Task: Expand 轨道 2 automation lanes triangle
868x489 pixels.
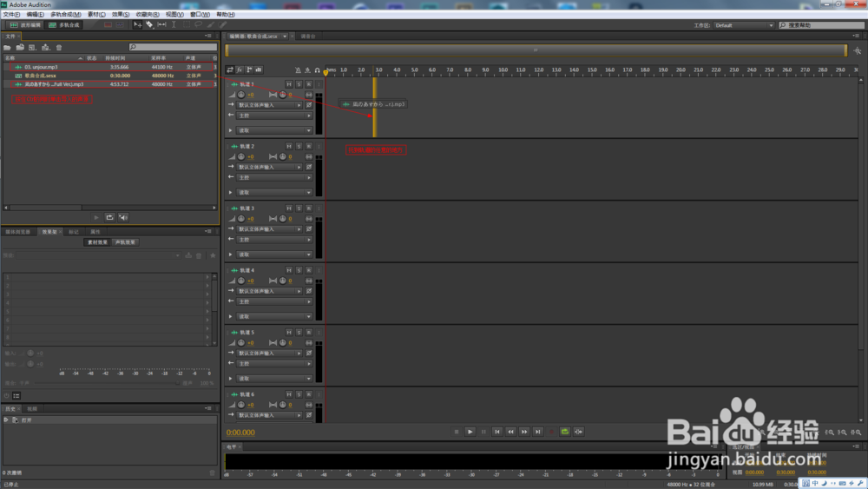Action: tap(230, 193)
